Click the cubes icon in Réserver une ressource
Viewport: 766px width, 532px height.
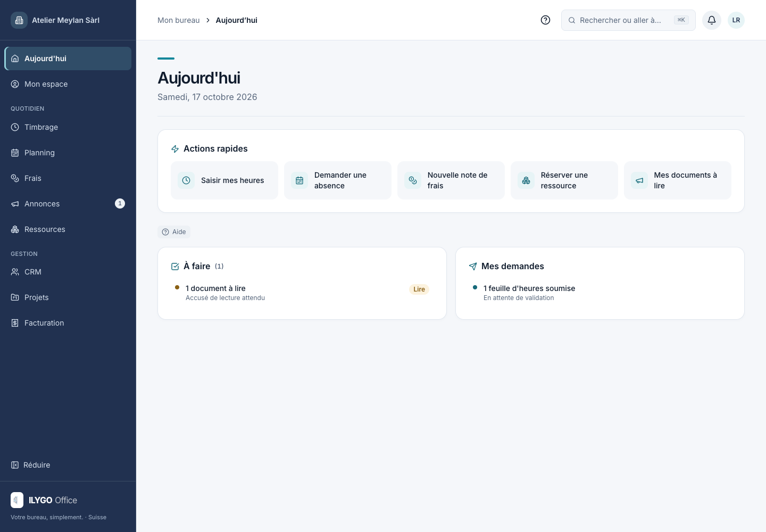click(526, 180)
